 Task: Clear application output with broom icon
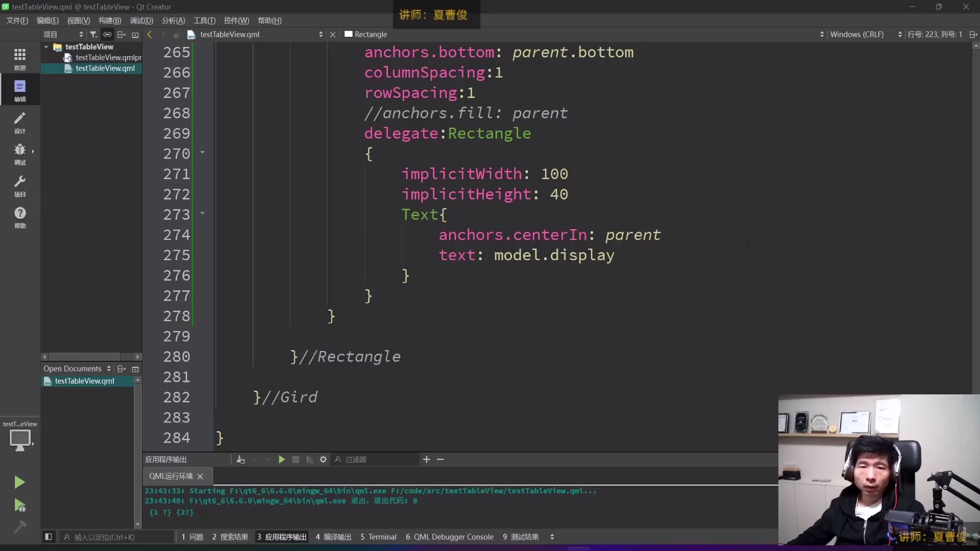coord(240,460)
